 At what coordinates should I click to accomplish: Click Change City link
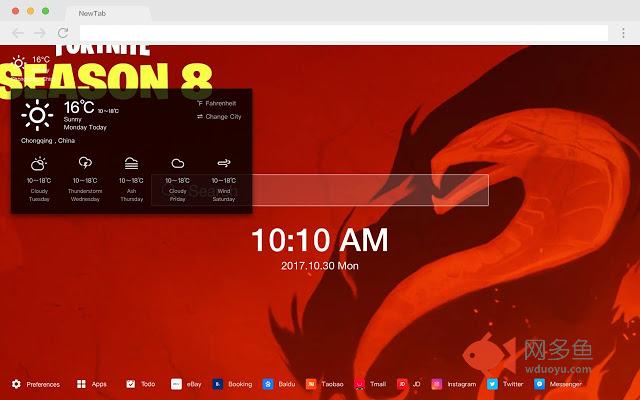click(219, 116)
